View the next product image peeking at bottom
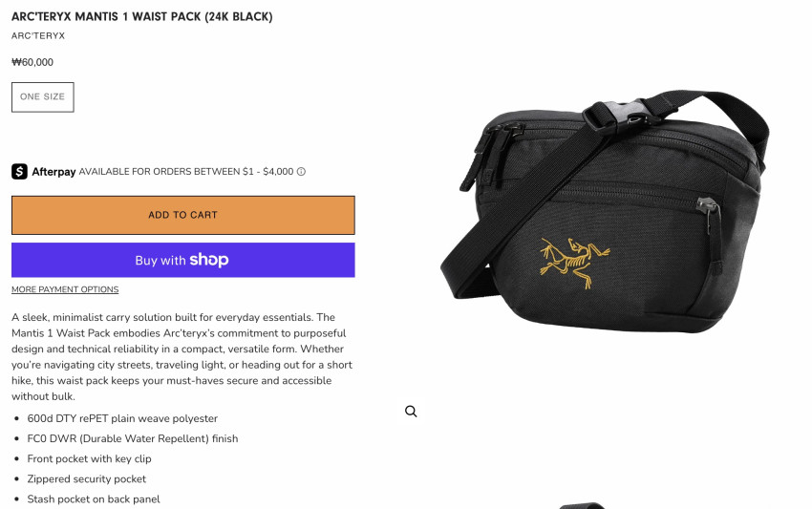 [x=583, y=505]
